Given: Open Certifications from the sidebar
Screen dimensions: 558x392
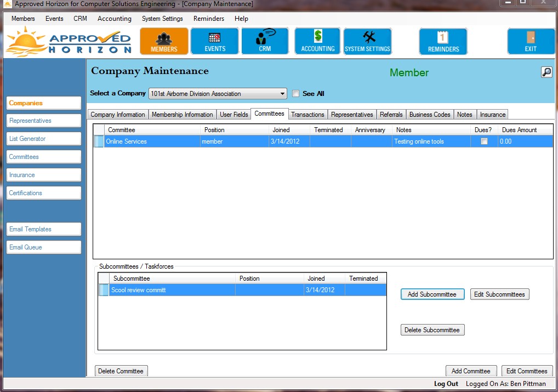Looking at the screenshot, I should [44, 193].
